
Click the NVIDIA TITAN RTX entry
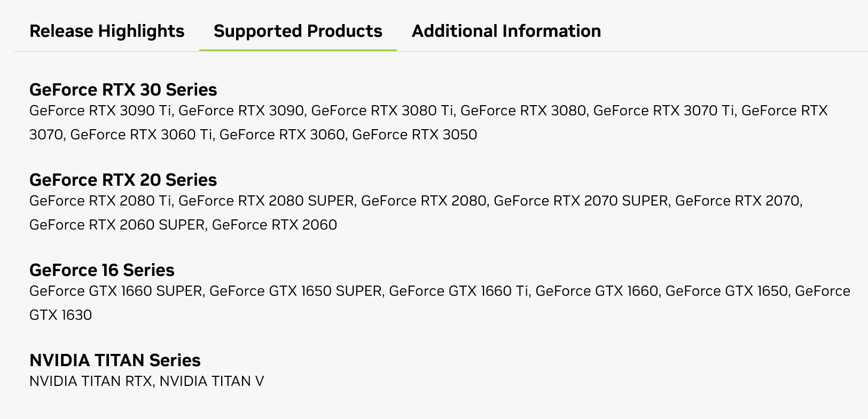(90, 381)
